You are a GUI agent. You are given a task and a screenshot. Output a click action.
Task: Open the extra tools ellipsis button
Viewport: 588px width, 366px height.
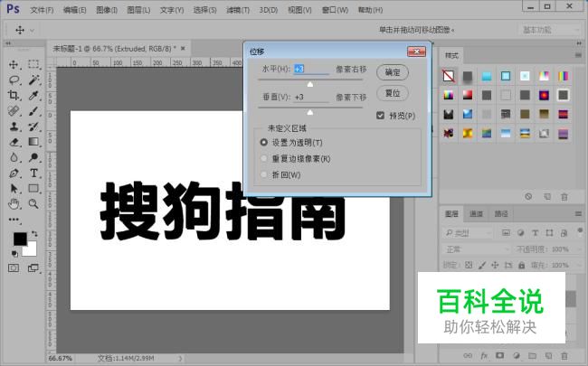tap(14, 220)
